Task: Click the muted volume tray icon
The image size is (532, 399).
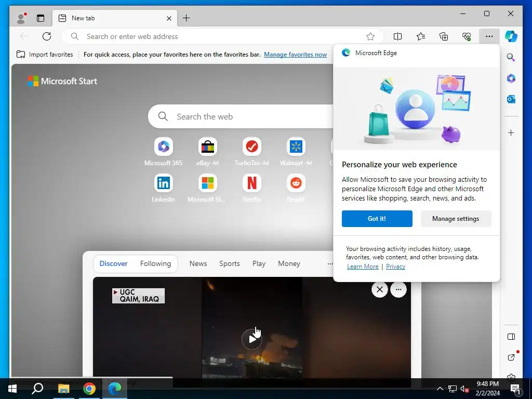Action: pos(464,389)
